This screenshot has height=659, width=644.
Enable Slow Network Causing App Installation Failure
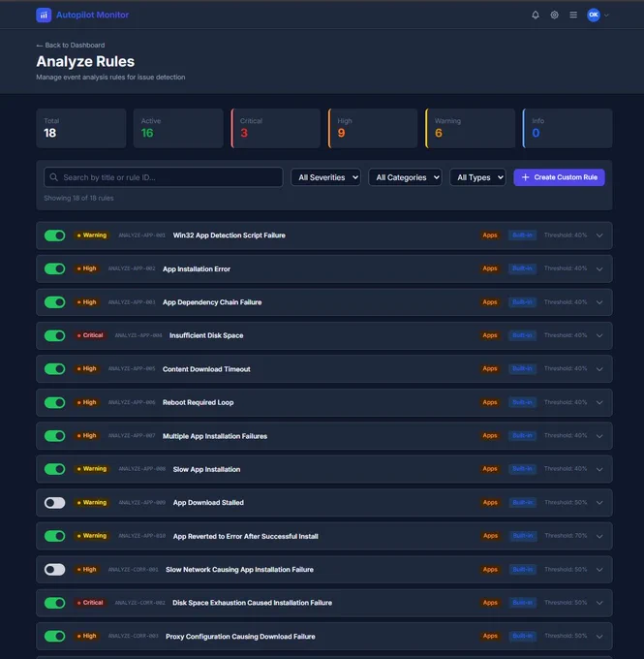pos(54,570)
